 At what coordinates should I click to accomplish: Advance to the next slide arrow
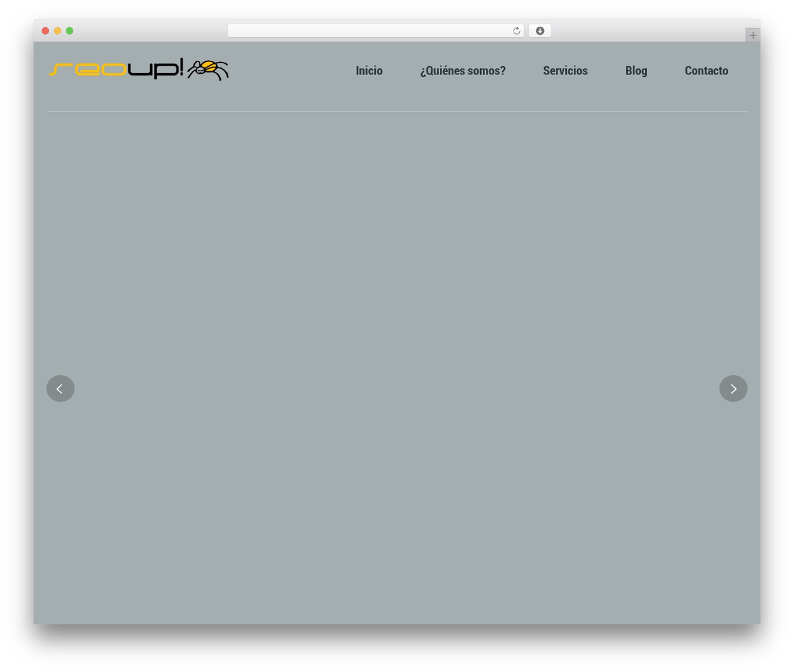(x=733, y=389)
